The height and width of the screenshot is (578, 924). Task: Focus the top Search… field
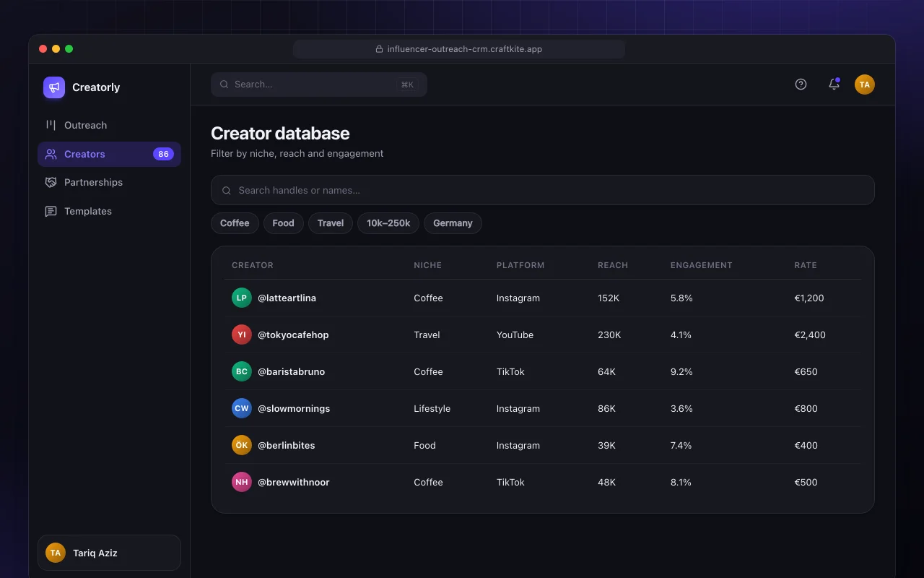[x=319, y=85]
